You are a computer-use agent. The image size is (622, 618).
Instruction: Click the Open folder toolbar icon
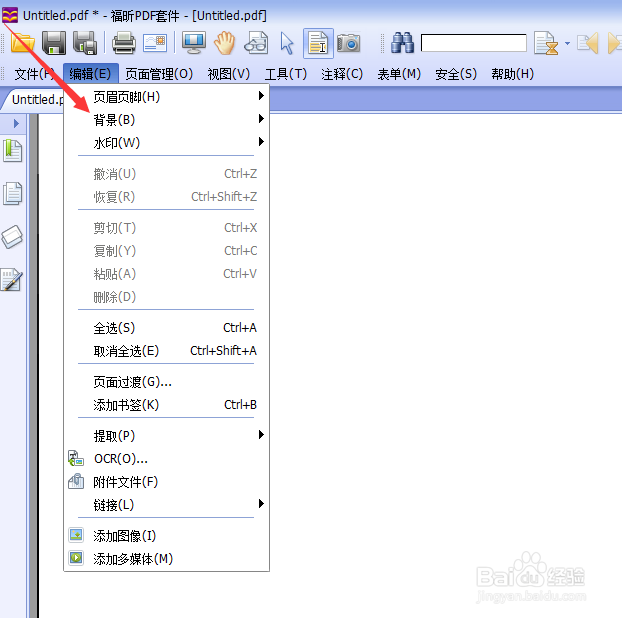coord(22,43)
